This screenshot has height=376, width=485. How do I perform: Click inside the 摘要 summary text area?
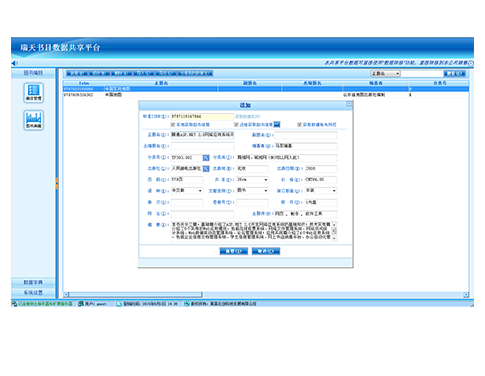251,231
